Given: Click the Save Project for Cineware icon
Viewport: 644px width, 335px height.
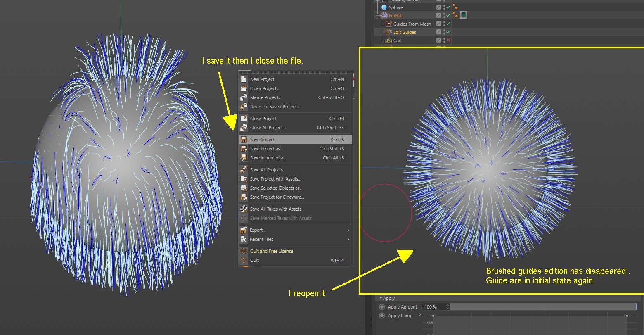Looking at the screenshot, I should click(x=244, y=197).
